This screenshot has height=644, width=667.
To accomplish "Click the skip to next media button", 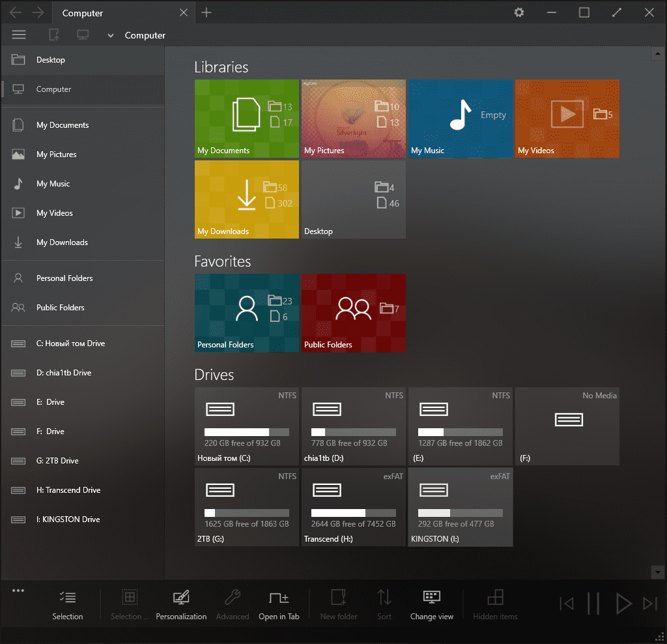I will [x=649, y=604].
